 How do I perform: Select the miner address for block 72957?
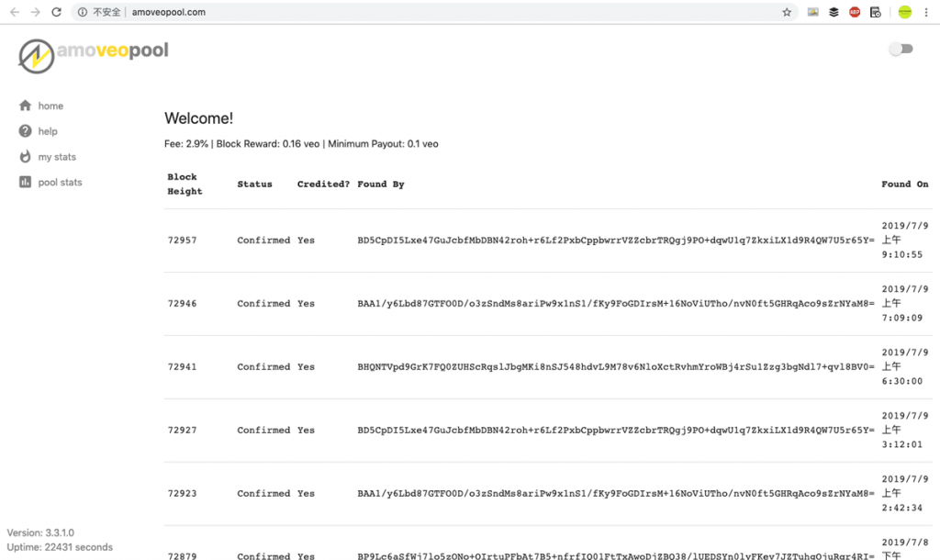(616, 241)
